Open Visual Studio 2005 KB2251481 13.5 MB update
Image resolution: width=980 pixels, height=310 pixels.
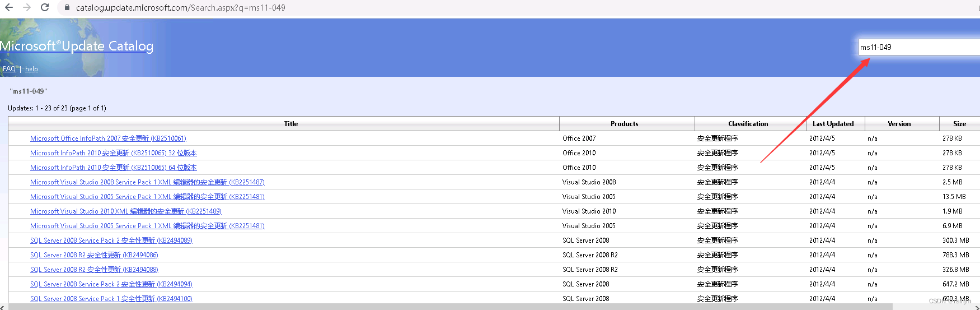147,197
